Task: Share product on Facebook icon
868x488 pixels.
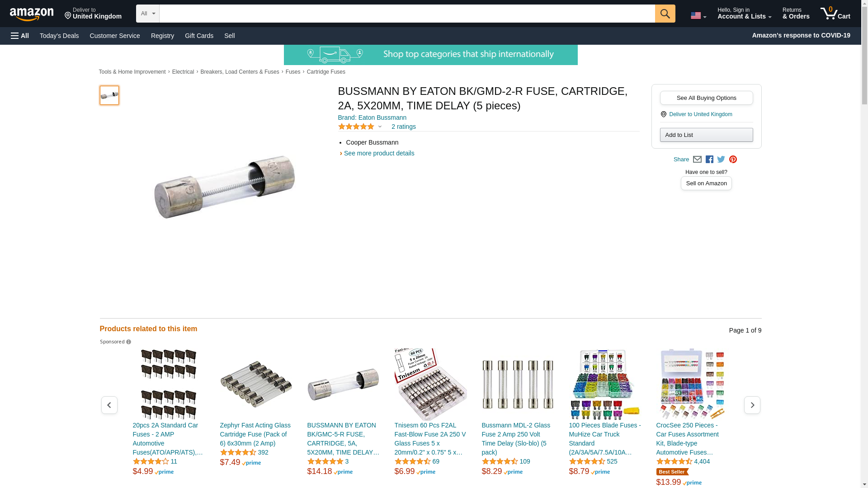Action: tap(709, 159)
